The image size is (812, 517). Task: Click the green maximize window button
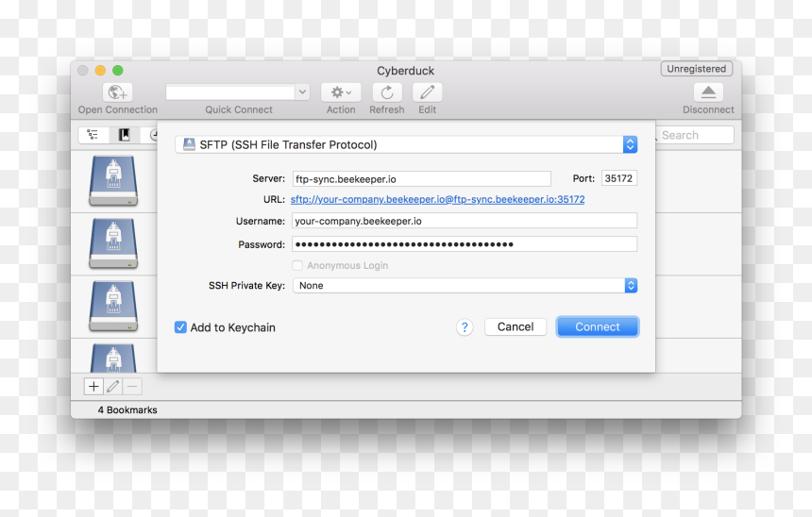tap(118, 71)
